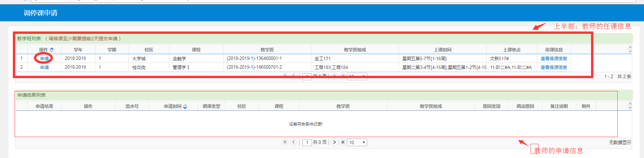This screenshot has height=158, width=644.
Task: Sort by 课程 column in 教学班列表
Action: [196, 50]
